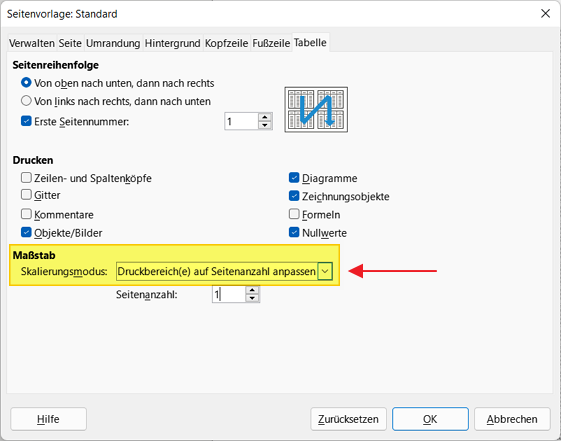This screenshot has height=441, width=561.
Task: Decrease Seitenanzahl with down arrow
Action: pos(252,298)
